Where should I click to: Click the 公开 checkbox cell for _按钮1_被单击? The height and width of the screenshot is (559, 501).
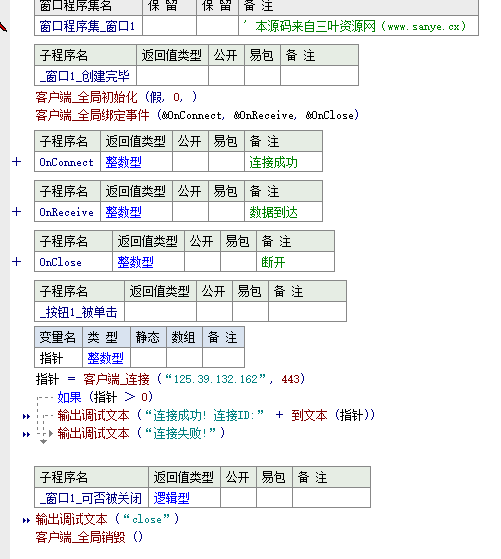point(214,312)
